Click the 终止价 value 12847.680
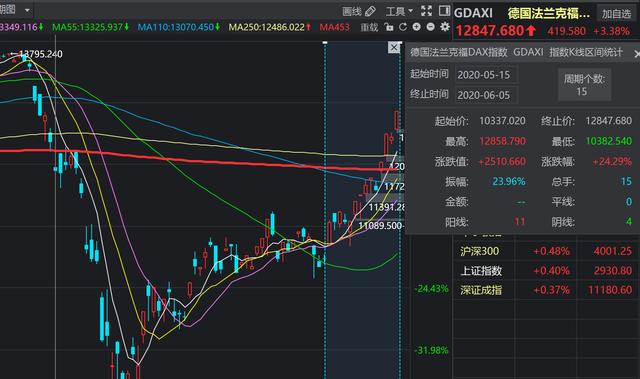This screenshot has height=379, width=640. (609, 121)
